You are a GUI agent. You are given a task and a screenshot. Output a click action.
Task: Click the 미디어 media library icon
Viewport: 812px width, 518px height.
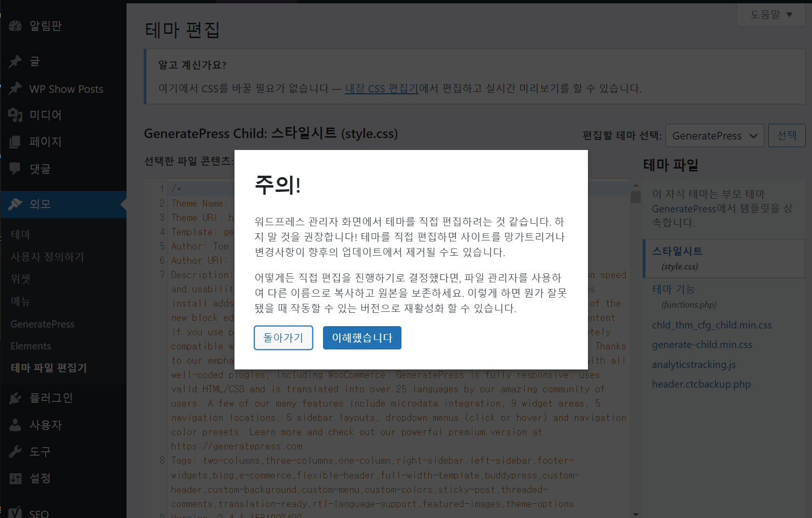15,115
